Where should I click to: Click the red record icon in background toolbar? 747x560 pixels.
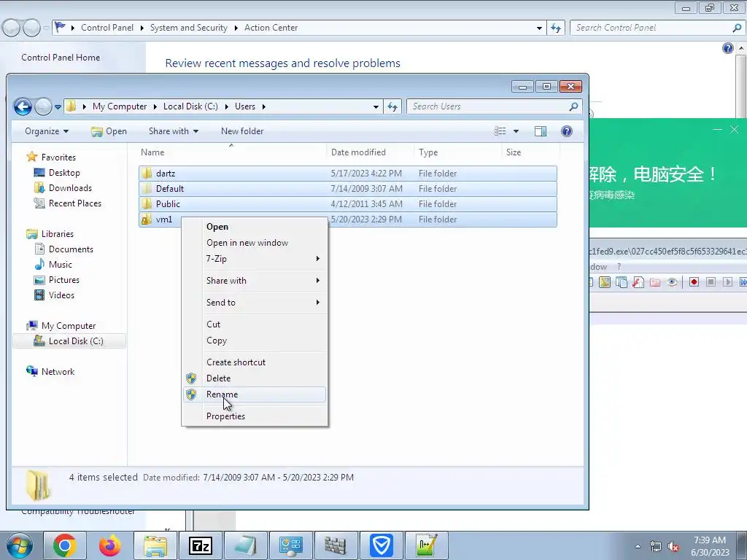coord(694,282)
